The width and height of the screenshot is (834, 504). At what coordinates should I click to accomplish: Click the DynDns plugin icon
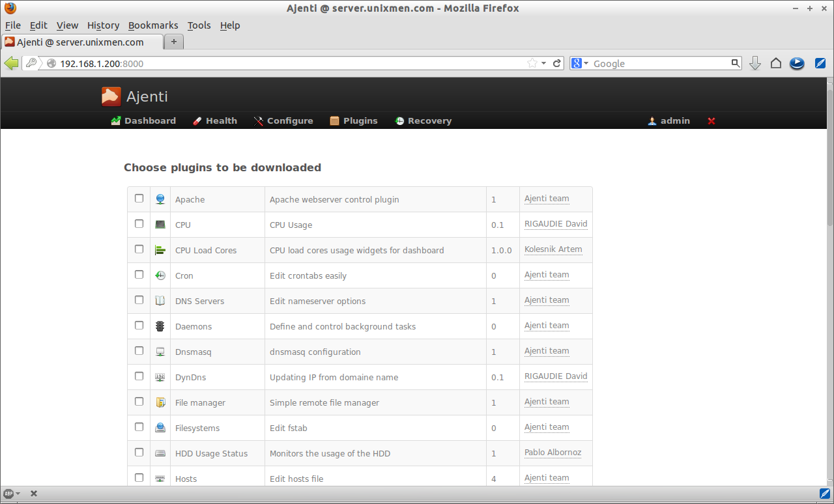[x=160, y=377]
